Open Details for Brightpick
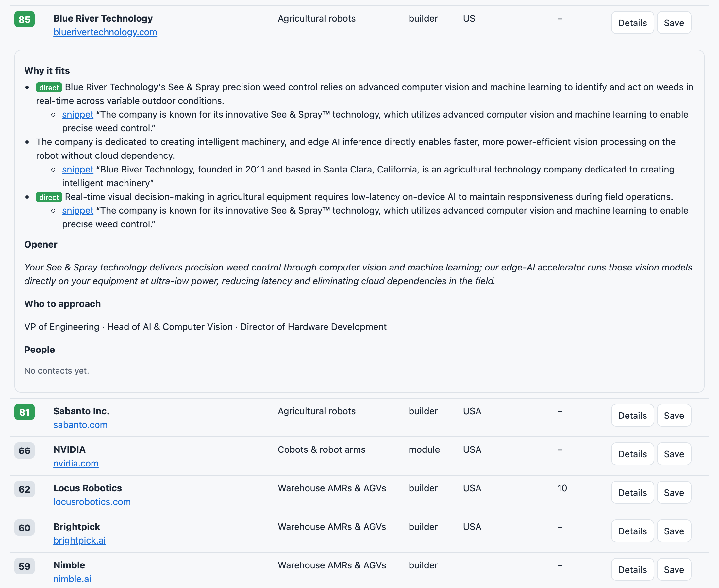 (x=632, y=531)
